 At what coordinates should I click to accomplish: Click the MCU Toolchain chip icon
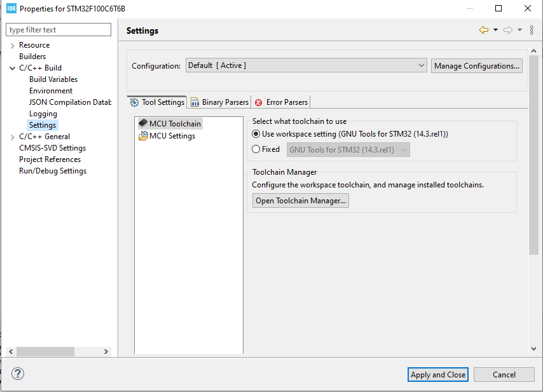click(x=143, y=123)
